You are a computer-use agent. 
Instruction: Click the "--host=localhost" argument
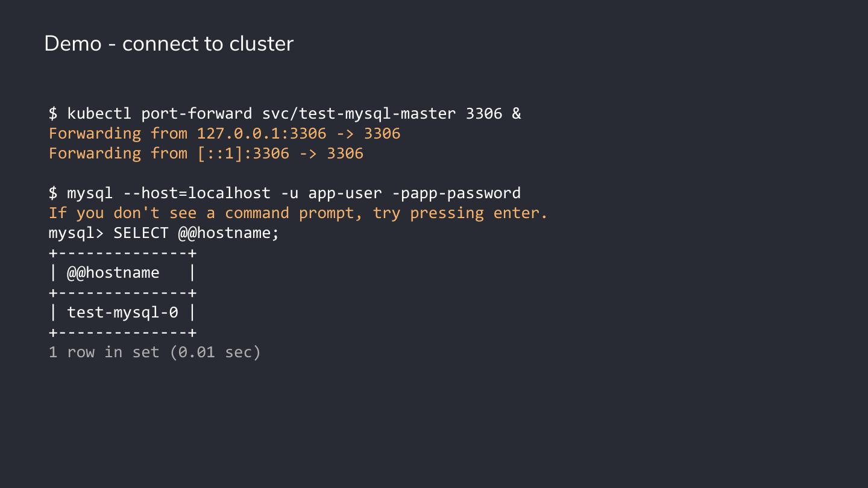197,193
